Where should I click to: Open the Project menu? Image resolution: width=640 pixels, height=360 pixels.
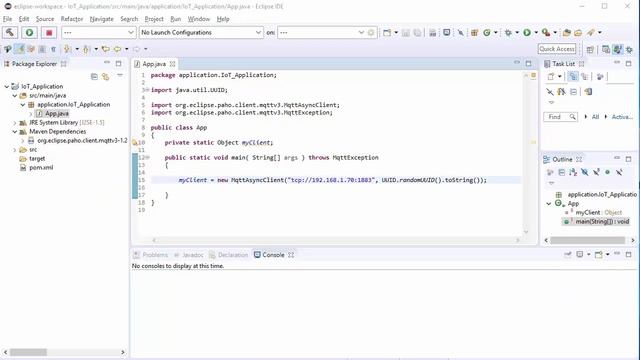pos(154,19)
